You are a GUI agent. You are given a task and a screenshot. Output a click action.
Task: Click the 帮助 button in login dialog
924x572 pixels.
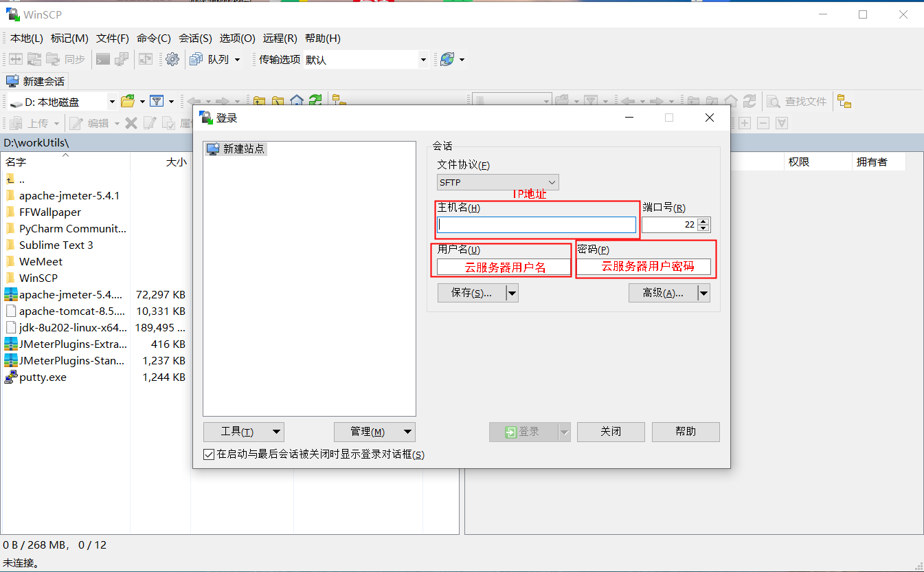[x=686, y=432]
